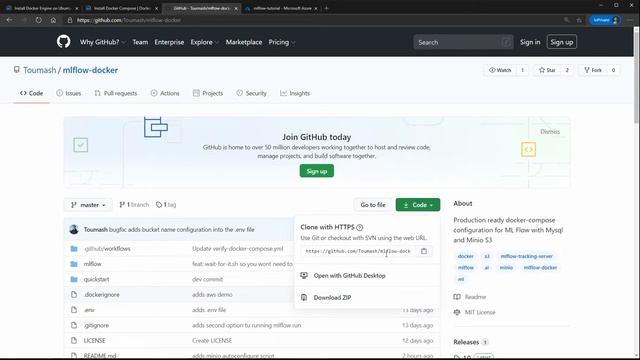Viewport: 640px width, 360px height.
Task: Click Go to file button
Action: (373, 205)
